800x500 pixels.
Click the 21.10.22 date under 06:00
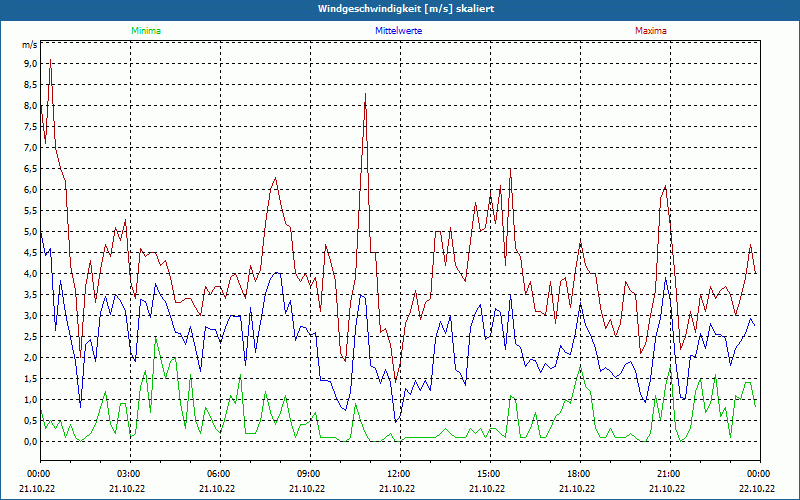pos(216,488)
